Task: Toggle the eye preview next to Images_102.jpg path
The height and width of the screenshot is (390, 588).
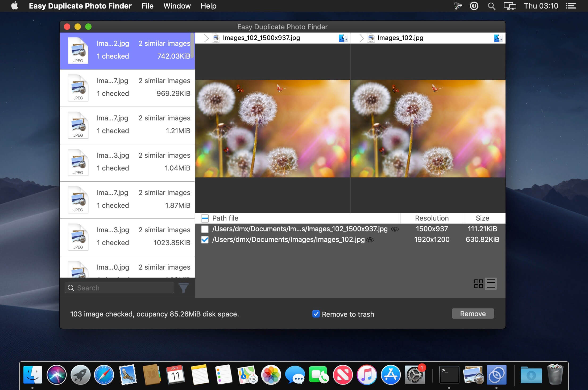Action: [370, 240]
